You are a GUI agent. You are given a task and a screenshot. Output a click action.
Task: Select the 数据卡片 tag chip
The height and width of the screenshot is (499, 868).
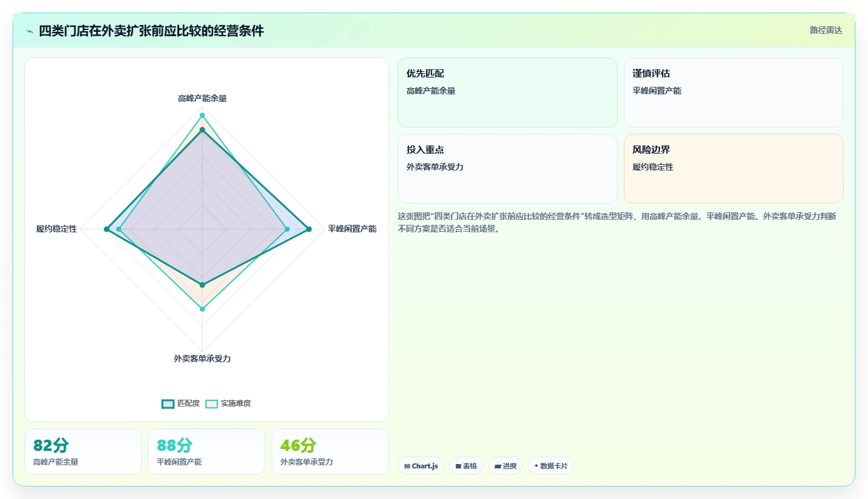pos(551,466)
